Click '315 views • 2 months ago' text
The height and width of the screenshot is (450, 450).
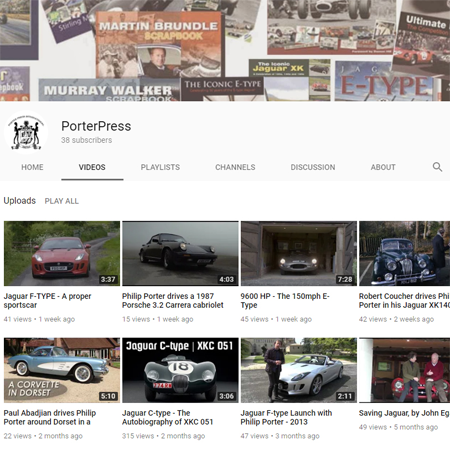point(163,436)
